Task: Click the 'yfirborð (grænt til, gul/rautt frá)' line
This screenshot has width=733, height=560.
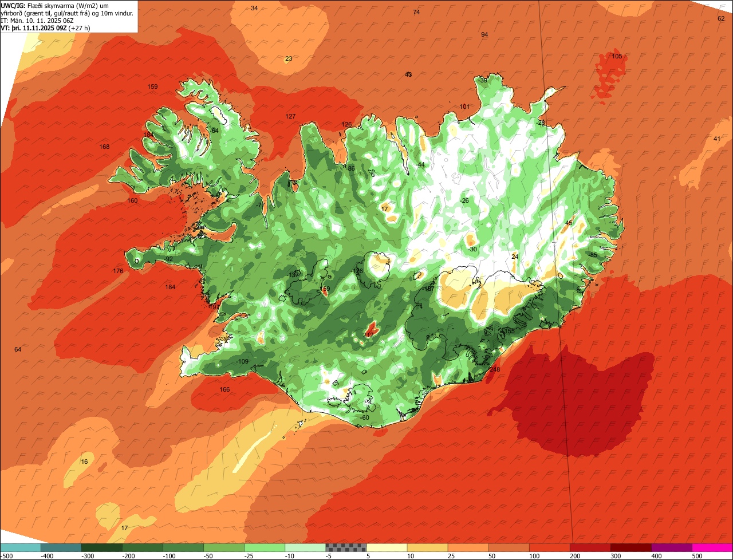Action: pos(68,13)
